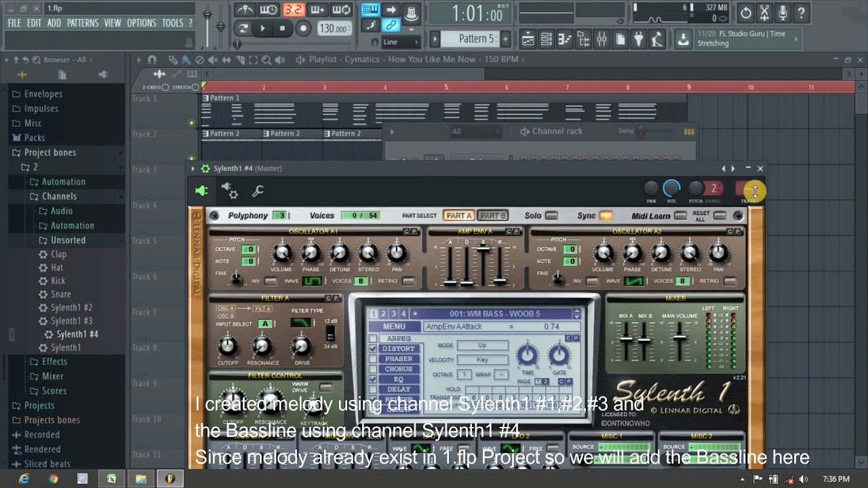Uncheck the DISTORT effect checkbox

coord(373,348)
